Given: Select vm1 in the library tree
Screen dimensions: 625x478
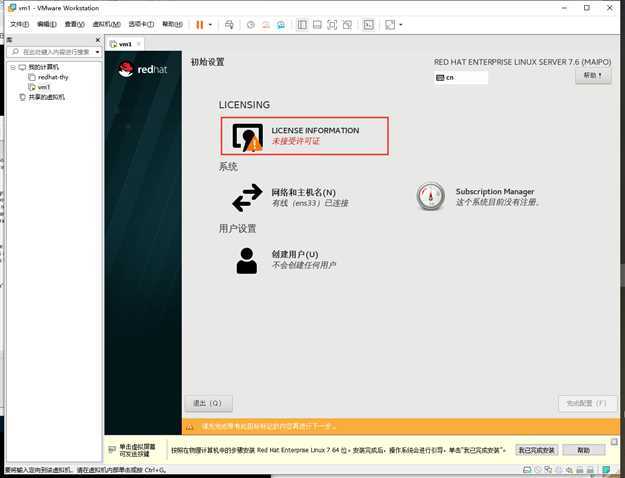Looking at the screenshot, I should point(44,87).
